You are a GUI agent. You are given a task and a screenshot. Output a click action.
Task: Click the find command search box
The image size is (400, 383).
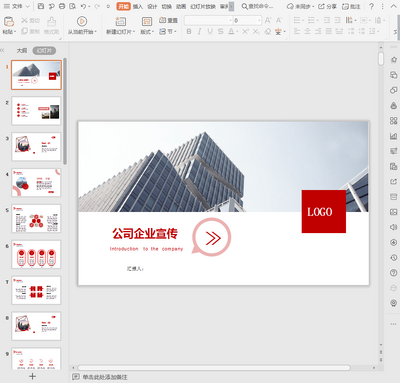point(257,6)
